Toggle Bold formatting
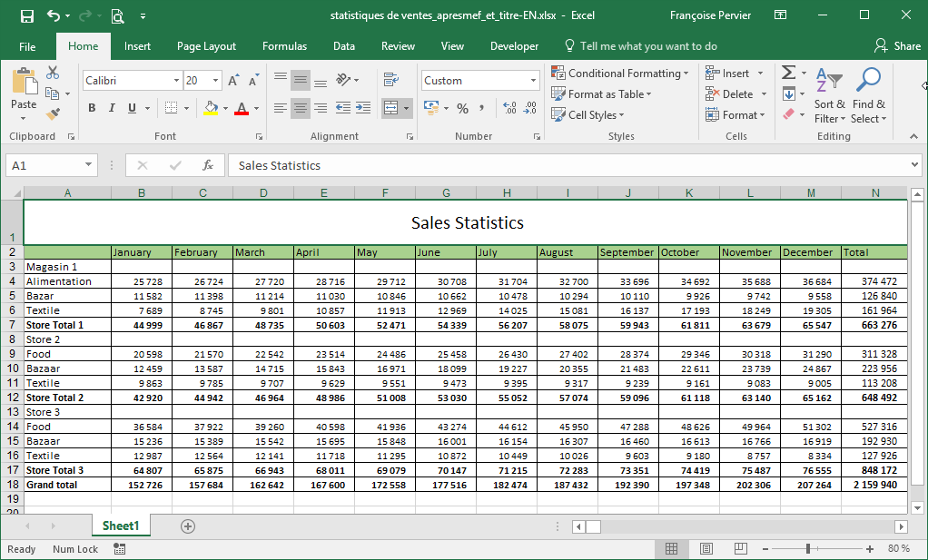928x560 pixels. [92, 108]
